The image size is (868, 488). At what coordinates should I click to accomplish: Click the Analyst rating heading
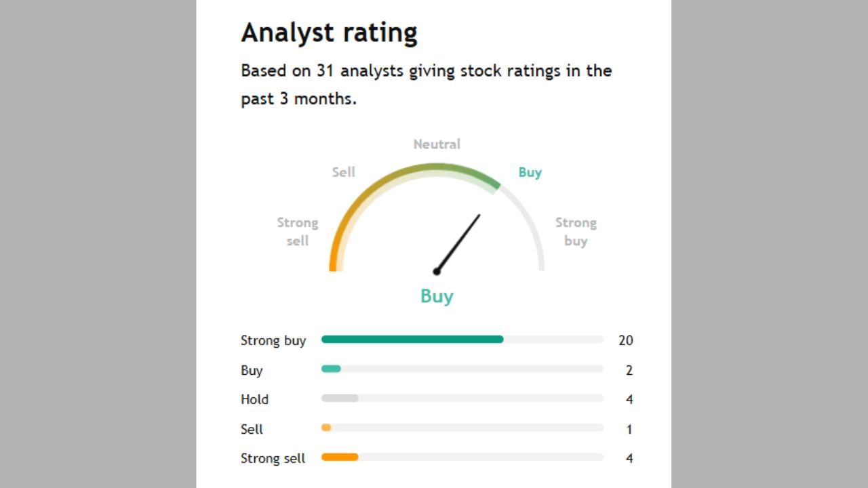point(329,33)
